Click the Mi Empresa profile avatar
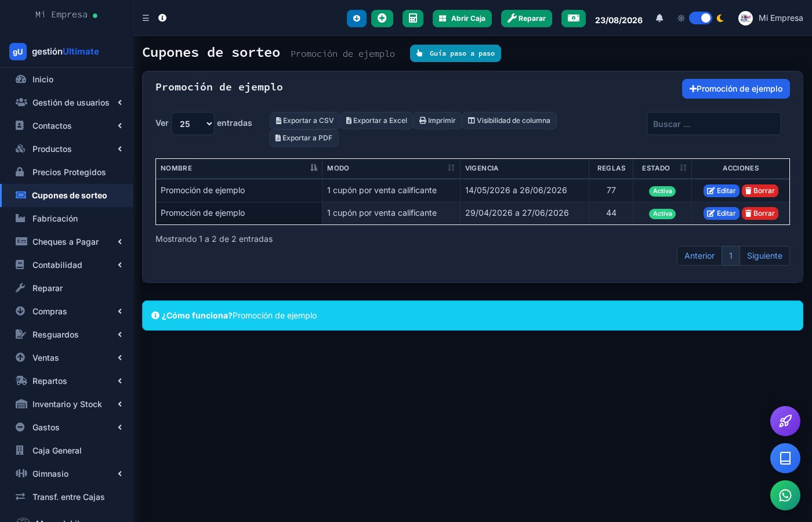Screen dimensions: 812x522 (745, 18)
